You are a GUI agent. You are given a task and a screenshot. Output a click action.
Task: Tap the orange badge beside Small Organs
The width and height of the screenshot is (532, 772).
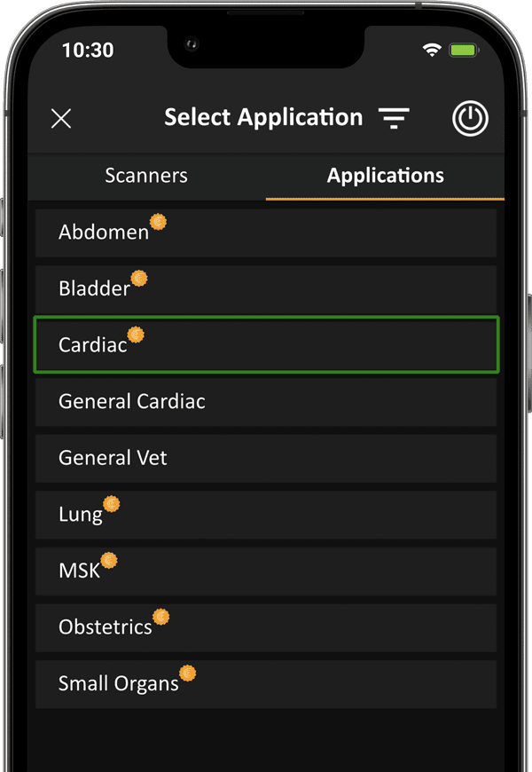(187, 674)
